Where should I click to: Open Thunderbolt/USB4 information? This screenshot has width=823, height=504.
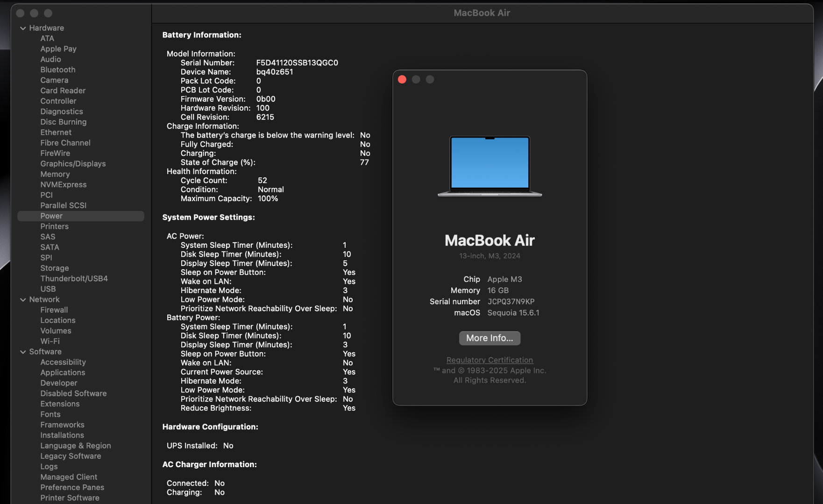74,279
